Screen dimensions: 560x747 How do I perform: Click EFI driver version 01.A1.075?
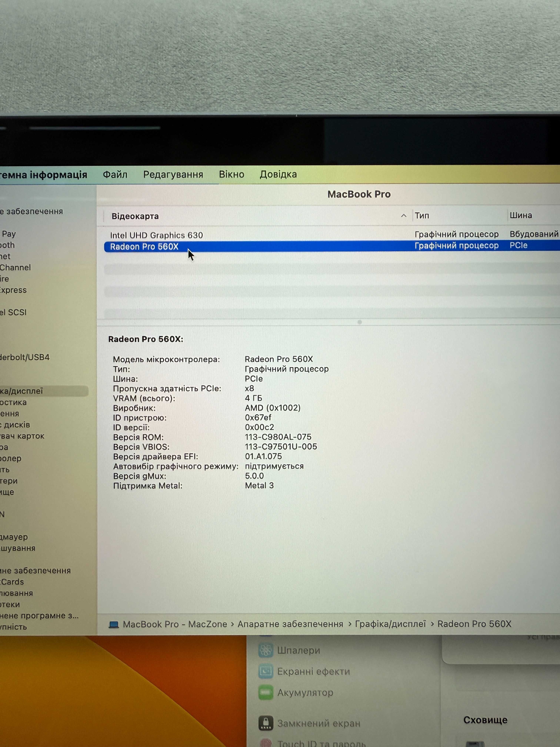click(x=263, y=456)
